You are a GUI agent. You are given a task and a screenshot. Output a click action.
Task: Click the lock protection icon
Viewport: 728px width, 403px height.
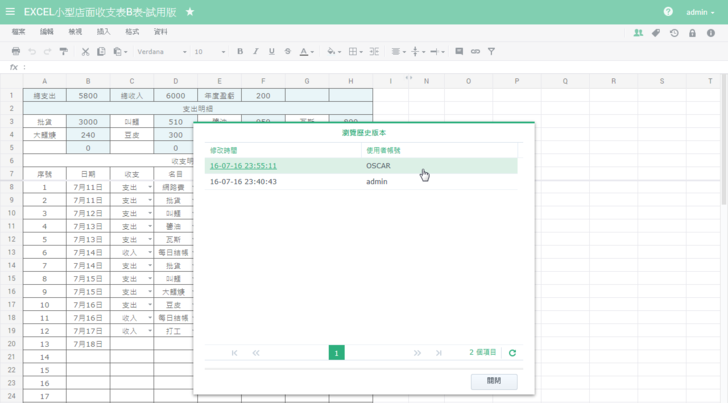[x=692, y=32]
